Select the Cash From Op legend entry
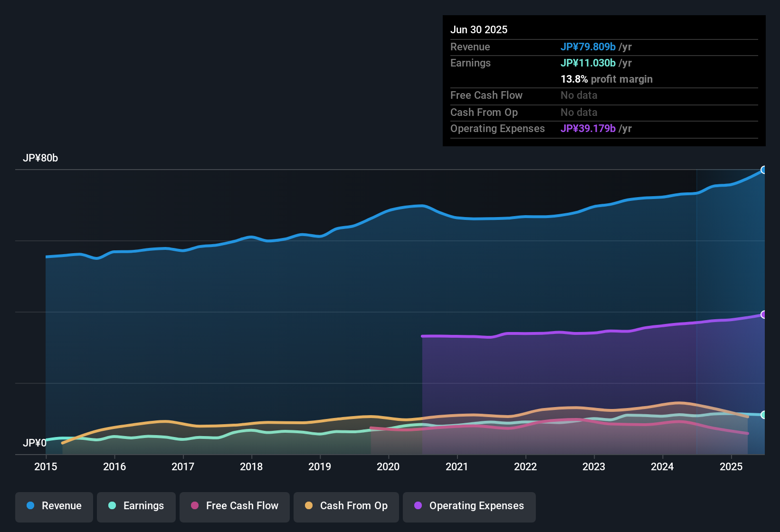Viewport: 780px width, 532px height. [x=346, y=506]
